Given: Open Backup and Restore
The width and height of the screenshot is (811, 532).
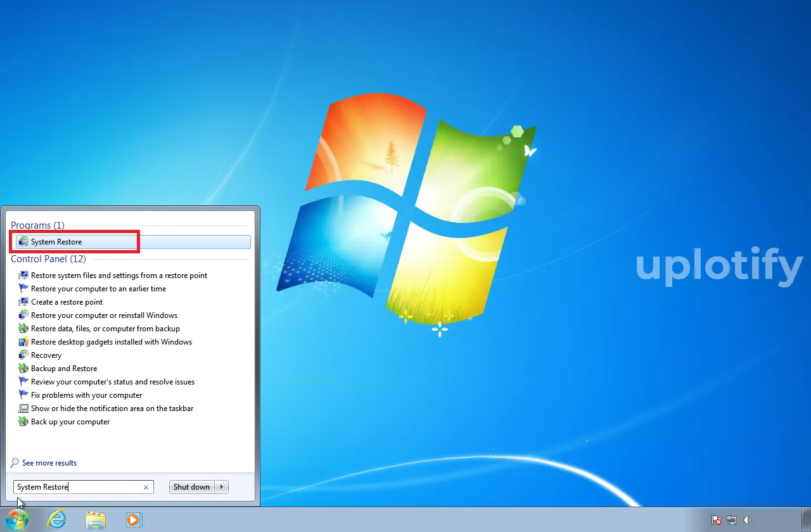Looking at the screenshot, I should click(64, 369).
